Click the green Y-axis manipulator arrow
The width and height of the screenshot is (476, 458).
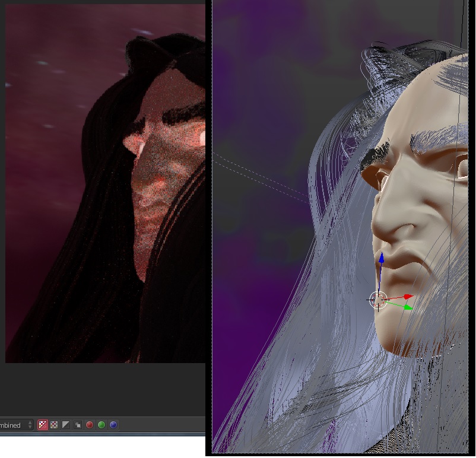pos(408,308)
